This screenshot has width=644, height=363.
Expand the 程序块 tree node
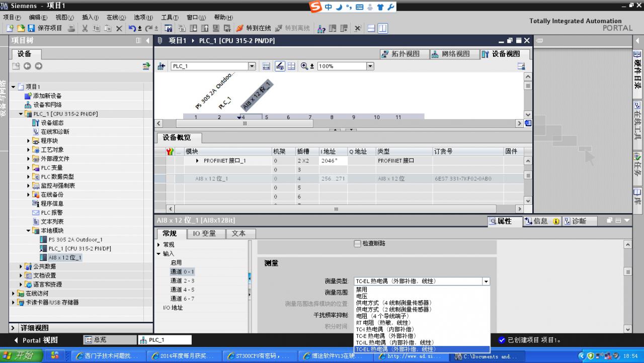29,141
